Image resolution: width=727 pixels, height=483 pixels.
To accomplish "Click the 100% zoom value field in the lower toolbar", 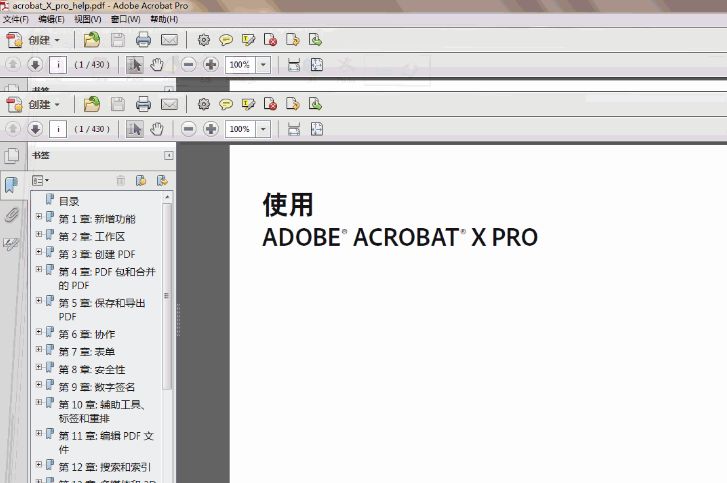I will [x=240, y=129].
